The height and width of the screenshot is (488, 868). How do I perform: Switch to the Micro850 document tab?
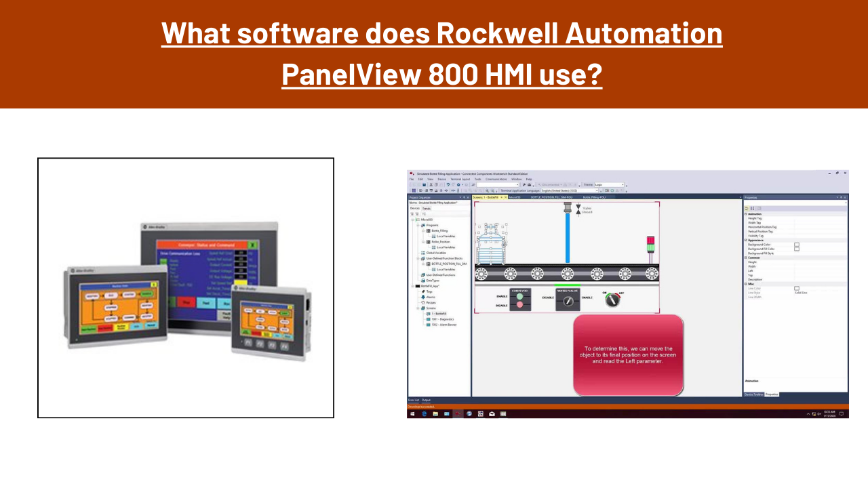coord(515,197)
